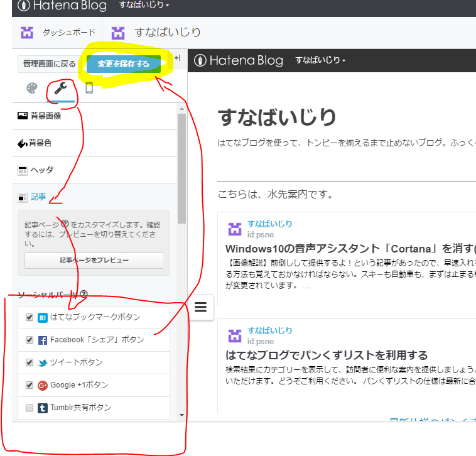The height and width of the screenshot is (456, 476).
Task: Click sidebar scrollbar up arrow
Action: pos(182,109)
